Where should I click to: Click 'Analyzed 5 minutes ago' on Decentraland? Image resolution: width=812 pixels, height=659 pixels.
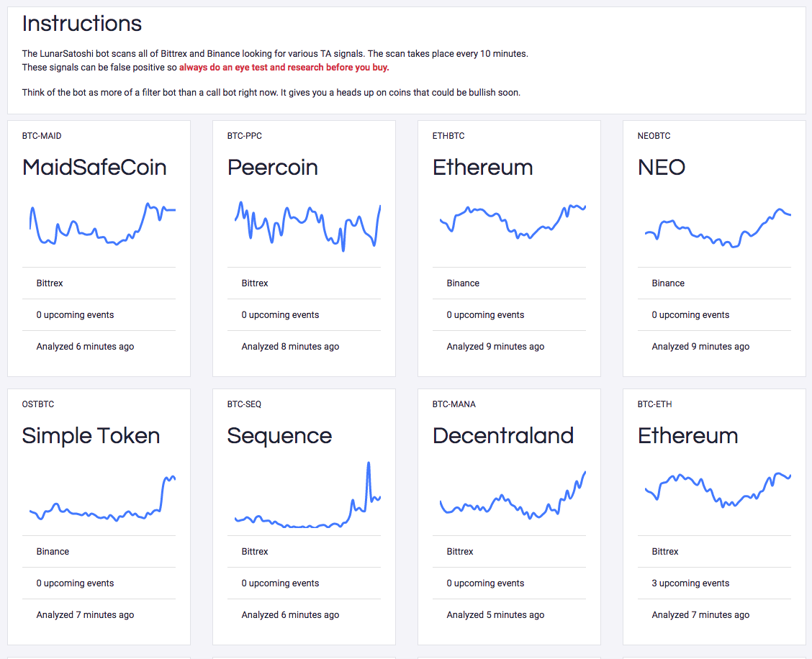495,615
